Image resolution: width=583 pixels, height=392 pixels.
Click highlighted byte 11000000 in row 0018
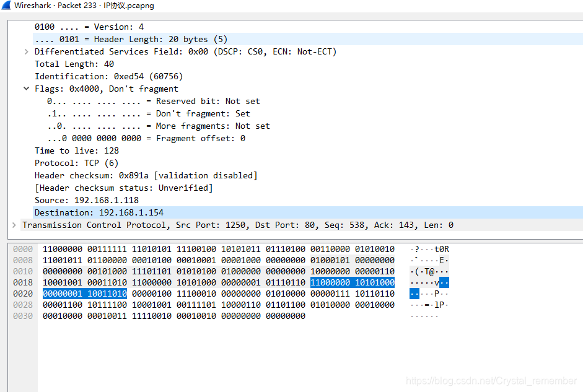[330, 282]
